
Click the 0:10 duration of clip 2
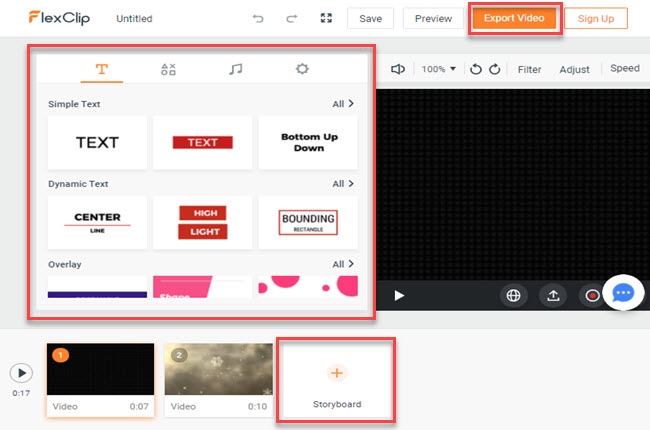[257, 407]
